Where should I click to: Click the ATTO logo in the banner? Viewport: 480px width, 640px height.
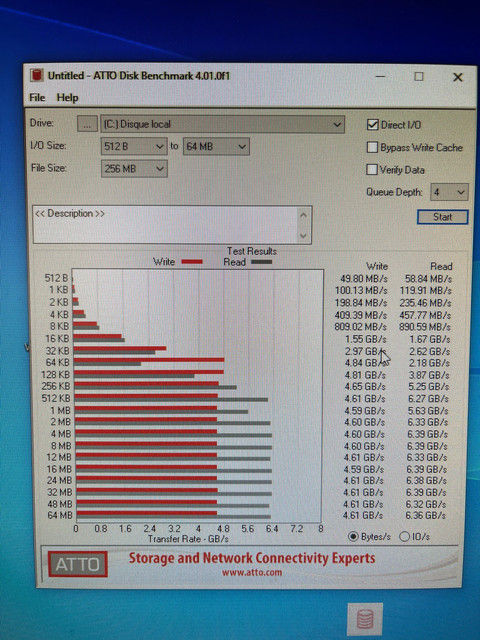pyautogui.click(x=78, y=564)
